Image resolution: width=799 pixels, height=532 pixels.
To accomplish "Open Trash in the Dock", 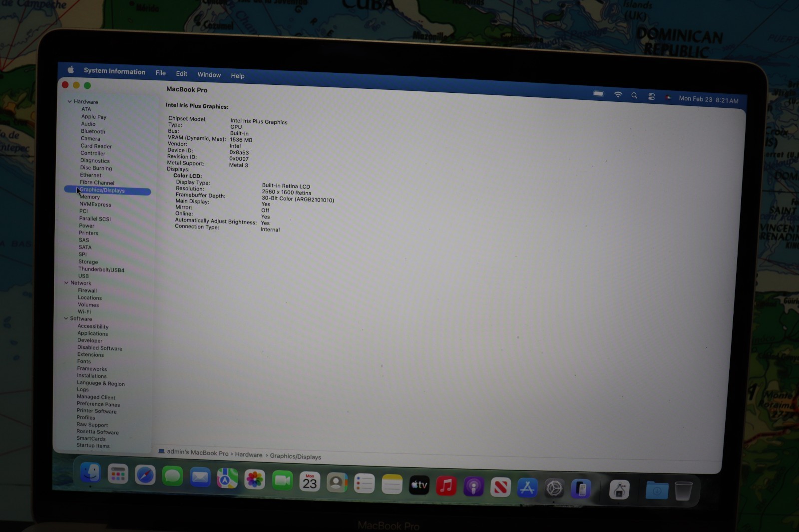I will click(x=683, y=491).
